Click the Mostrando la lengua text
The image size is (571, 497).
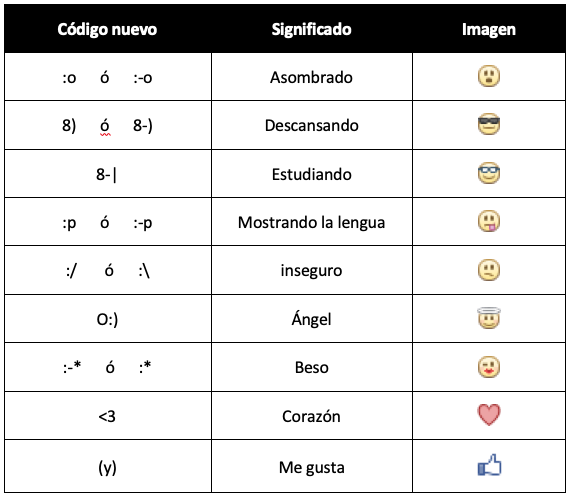pos(311,222)
